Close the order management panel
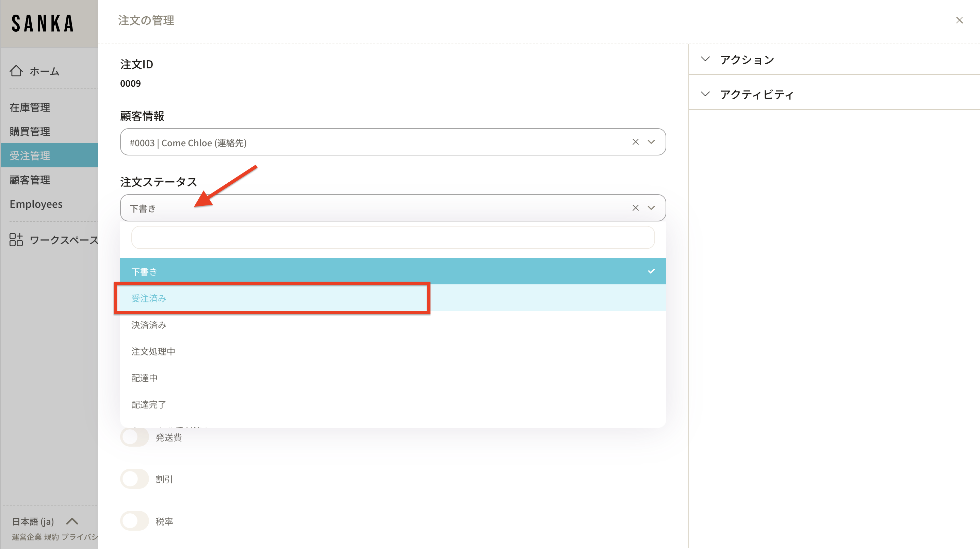 pos(959,20)
